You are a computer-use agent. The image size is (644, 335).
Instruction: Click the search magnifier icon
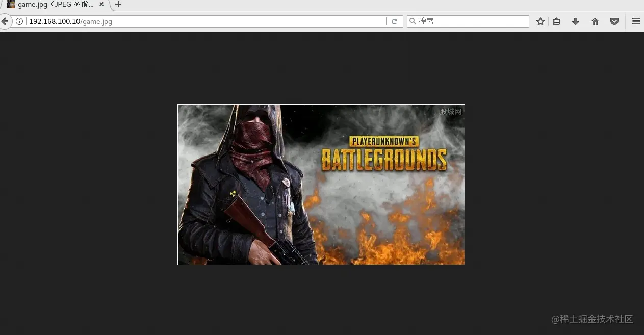(413, 21)
